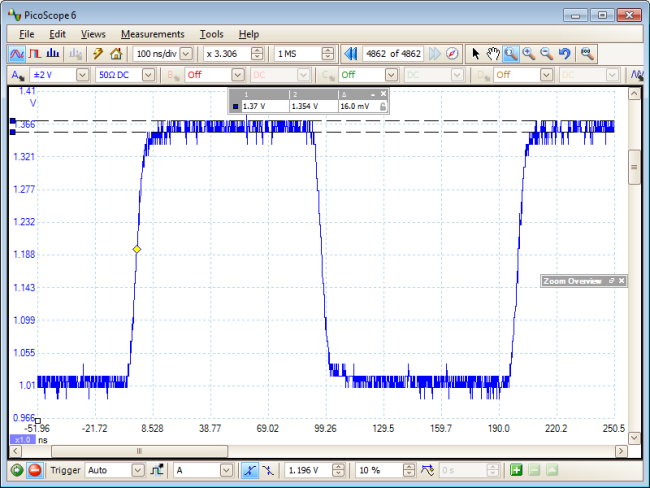Select the hand pan tool
Image resolution: width=650 pixels, height=488 pixels.
[x=493, y=53]
